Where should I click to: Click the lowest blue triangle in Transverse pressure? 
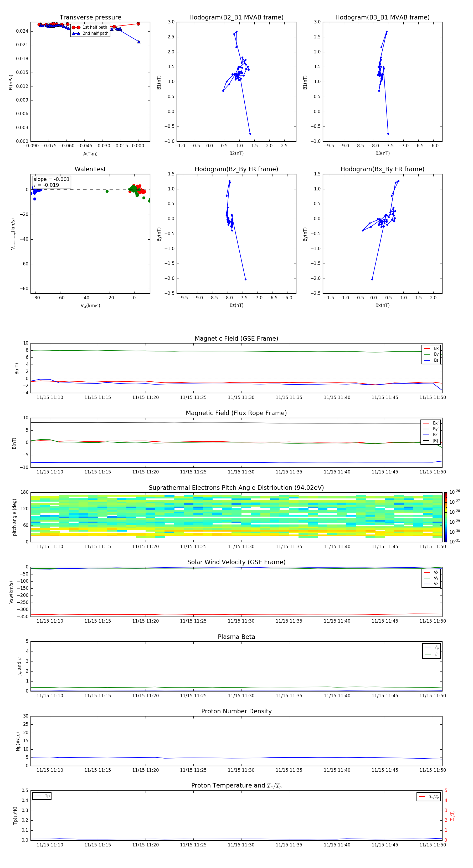[x=139, y=42]
